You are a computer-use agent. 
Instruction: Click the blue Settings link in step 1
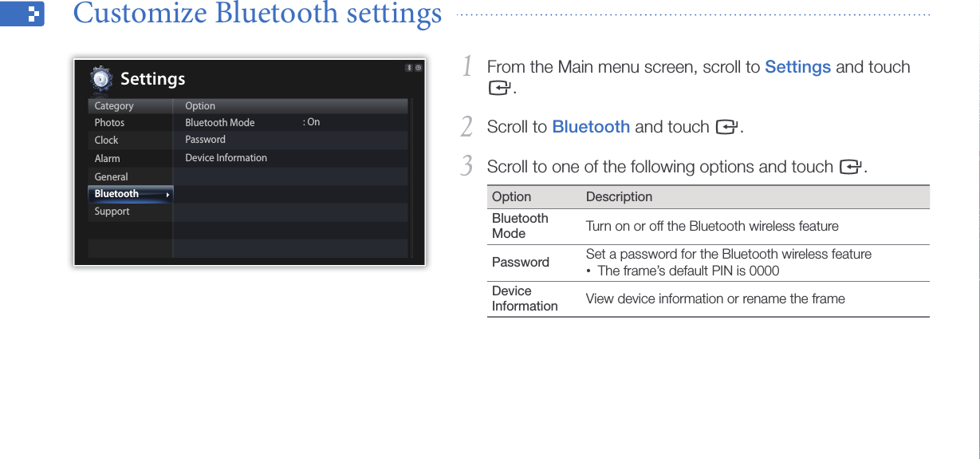797,67
